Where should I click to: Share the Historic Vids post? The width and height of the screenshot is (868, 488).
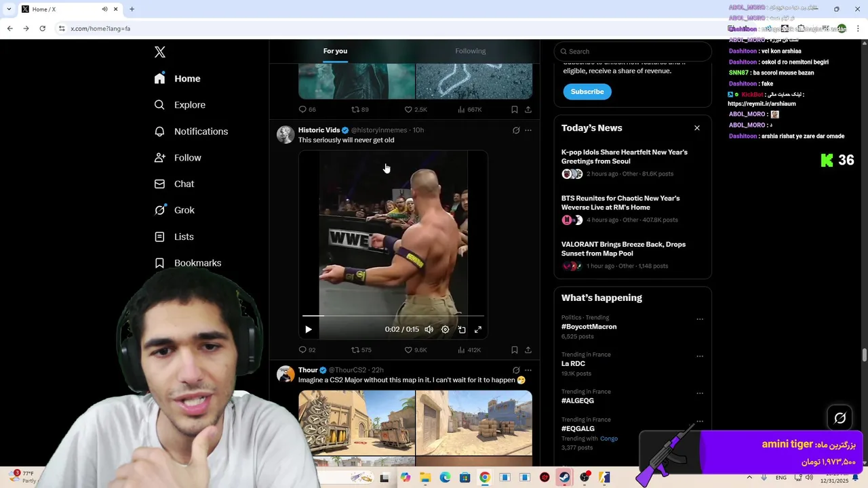528,350
